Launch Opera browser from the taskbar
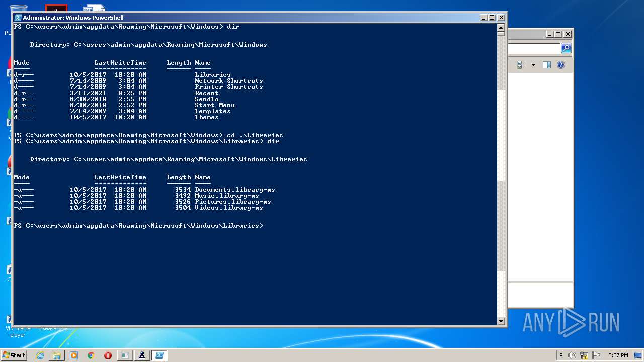This screenshot has width=644, height=362. click(x=108, y=355)
